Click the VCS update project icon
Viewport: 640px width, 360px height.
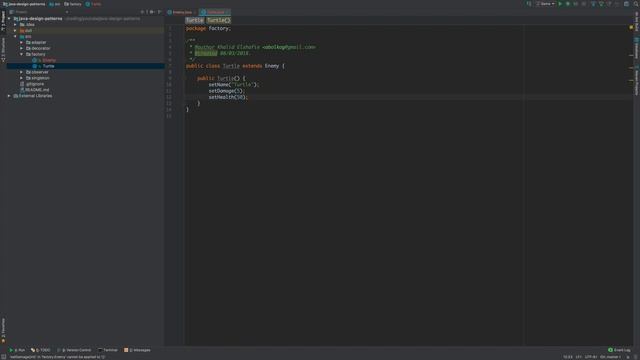click(x=593, y=4)
